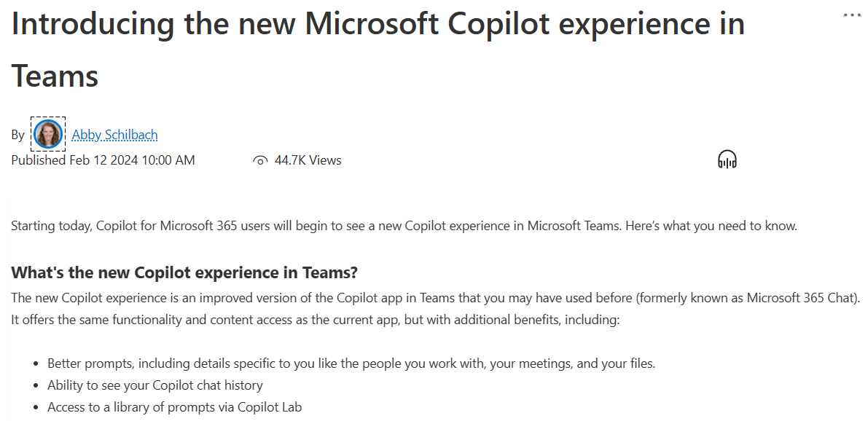Open the more options ellipsis menu
The image size is (868, 421).
click(x=851, y=15)
